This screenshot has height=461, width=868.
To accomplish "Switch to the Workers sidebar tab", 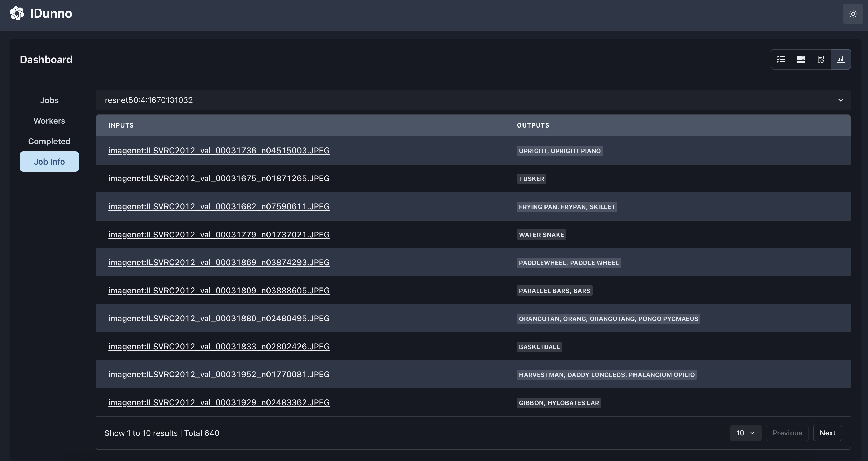I will [x=49, y=121].
